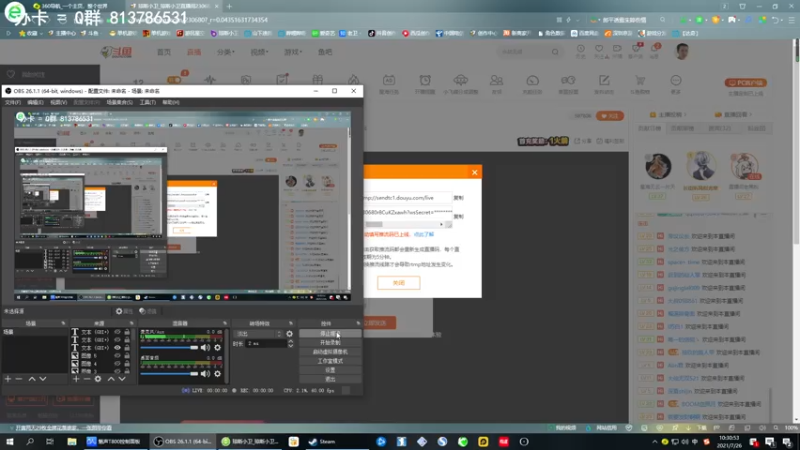Open desktop audio settings gear in mixer
Viewport: 800px width, 450px height.
point(217,373)
